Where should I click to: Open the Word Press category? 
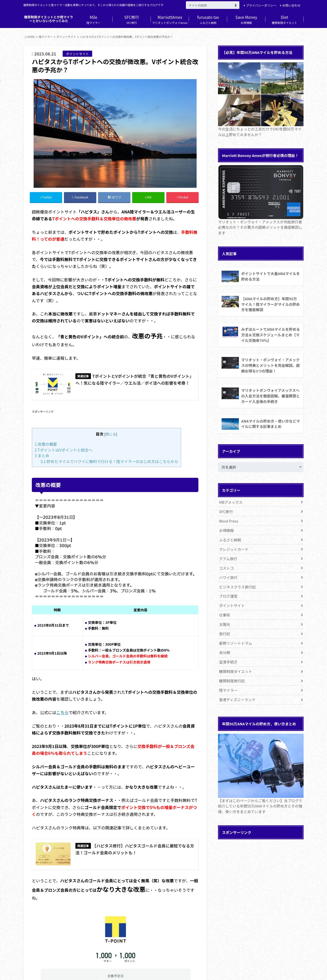tap(261, 521)
